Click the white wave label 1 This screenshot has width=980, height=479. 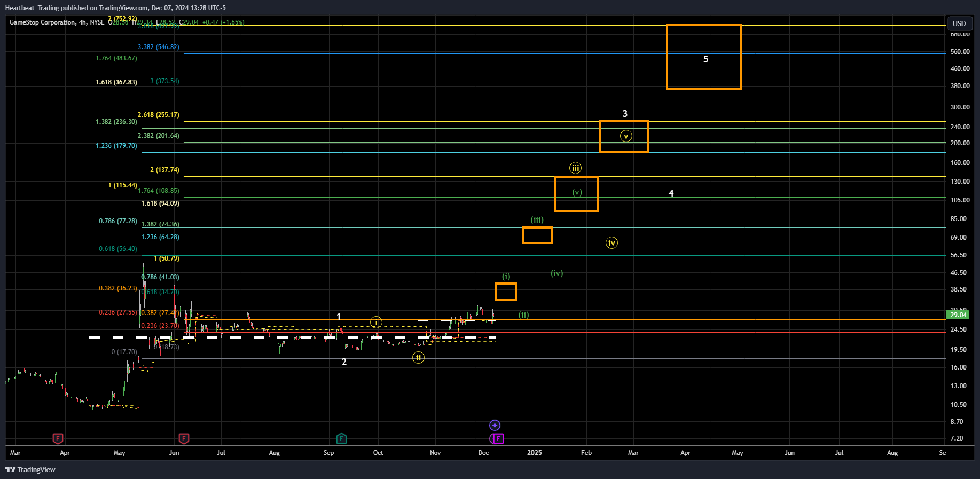pyautogui.click(x=339, y=317)
